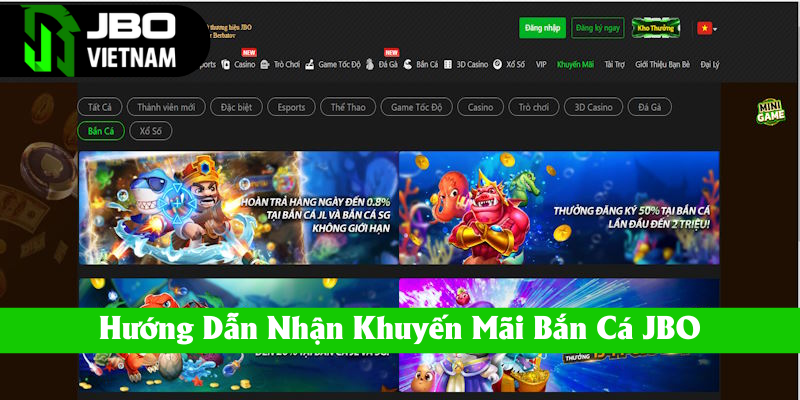Open the Khuyến Mãi promotions menu item
This screenshot has width=800, height=400.
pos(576,65)
